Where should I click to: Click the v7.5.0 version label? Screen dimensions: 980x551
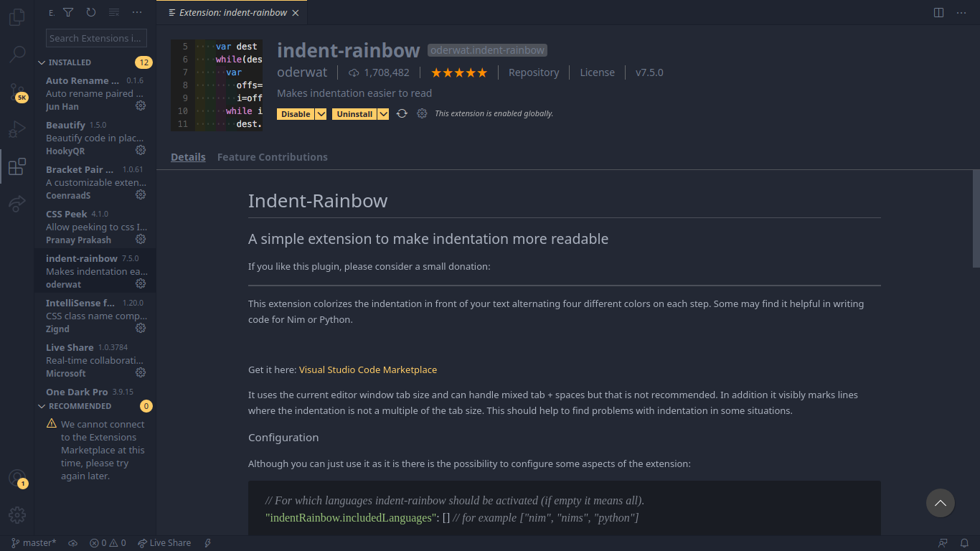click(x=649, y=72)
